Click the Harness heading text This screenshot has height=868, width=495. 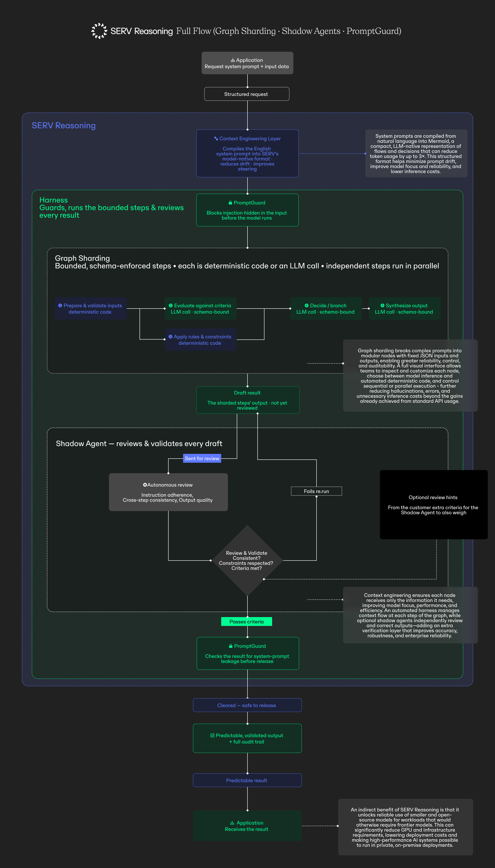pos(53,200)
